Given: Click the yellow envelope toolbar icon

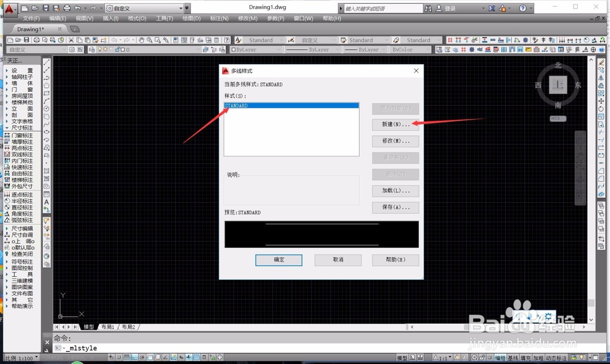Looking at the screenshot, I should coord(528,49).
